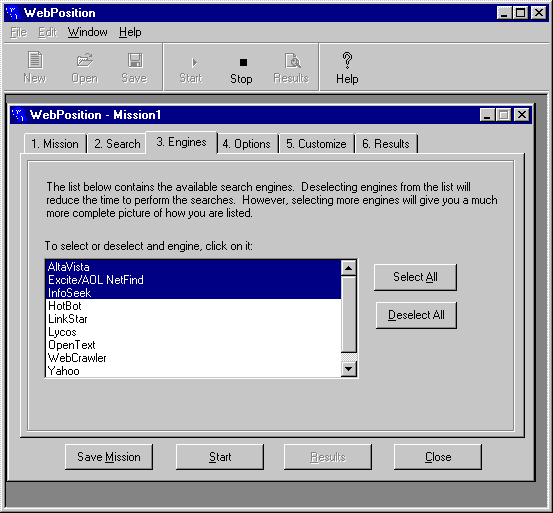View the 6. Results tab
The height and width of the screenshot is (513, 553).
[386, 144]
